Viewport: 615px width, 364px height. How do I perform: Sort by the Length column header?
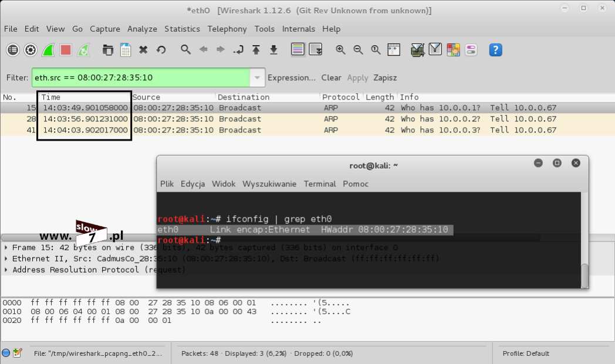380,97
